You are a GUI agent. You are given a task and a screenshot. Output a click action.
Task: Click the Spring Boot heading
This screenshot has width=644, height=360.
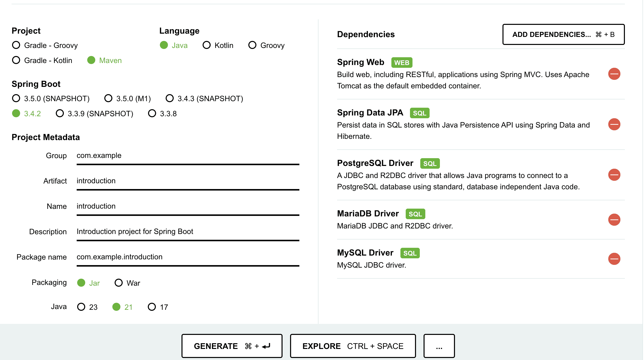[x=36, y=84]
